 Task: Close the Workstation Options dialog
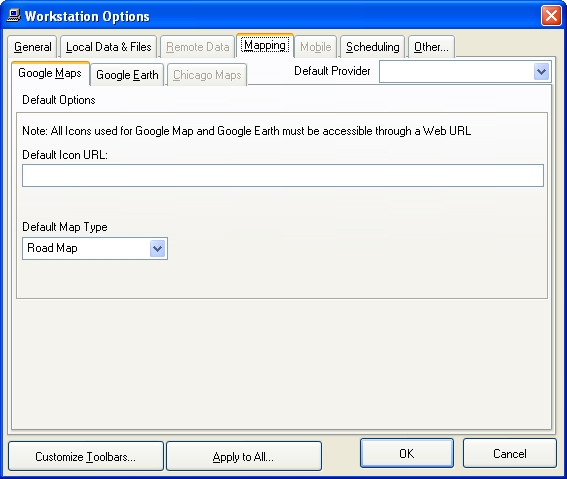click(x=551, y=16)
